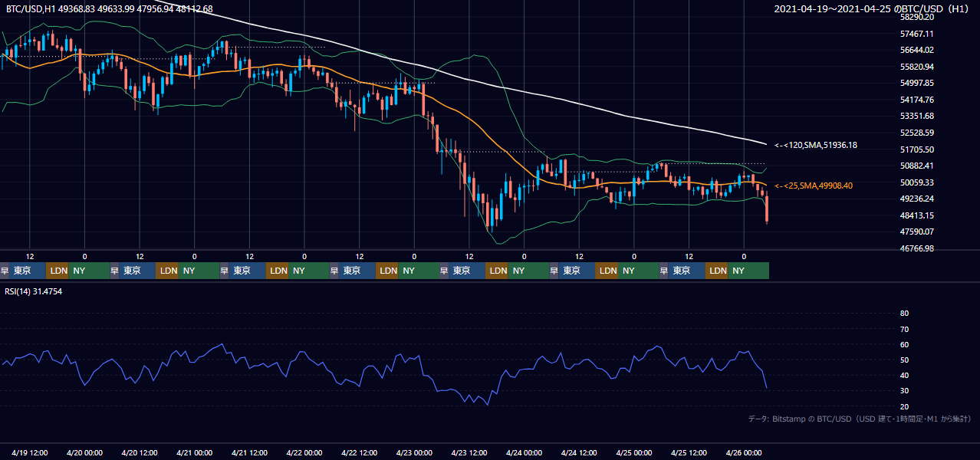
Task: Click RSI axis level 50
Action: point(904,360)
